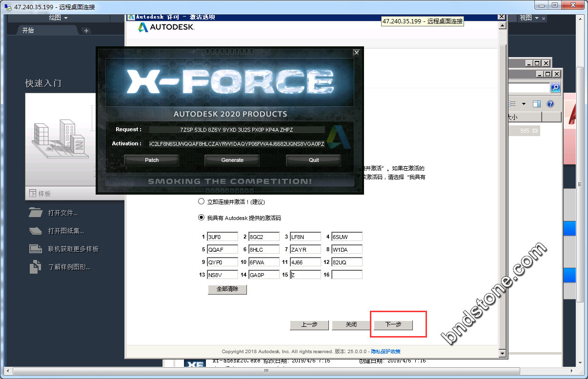Toggle the preview pane icon
588x379 pixels.
[x=537, y=104]
